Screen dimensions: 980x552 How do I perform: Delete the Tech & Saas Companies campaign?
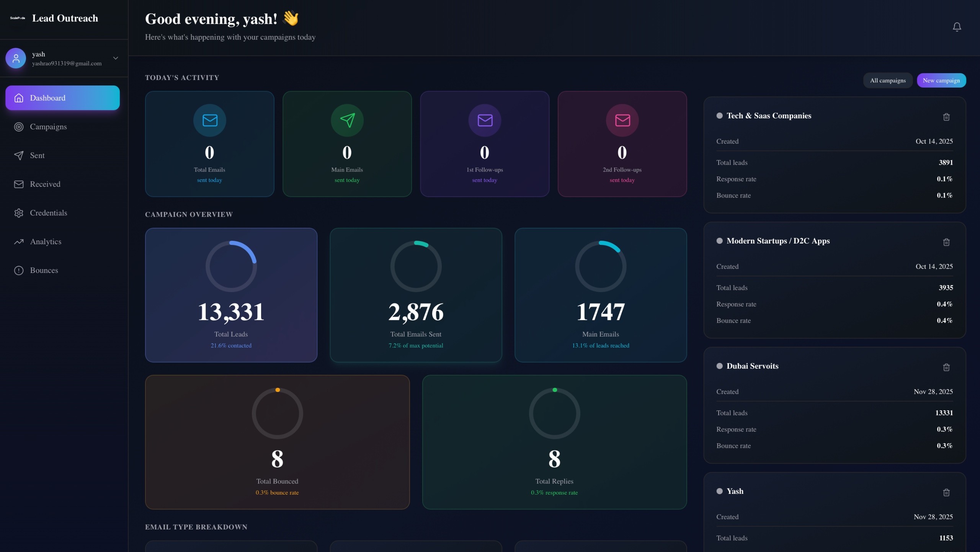[x=946, y=117]
